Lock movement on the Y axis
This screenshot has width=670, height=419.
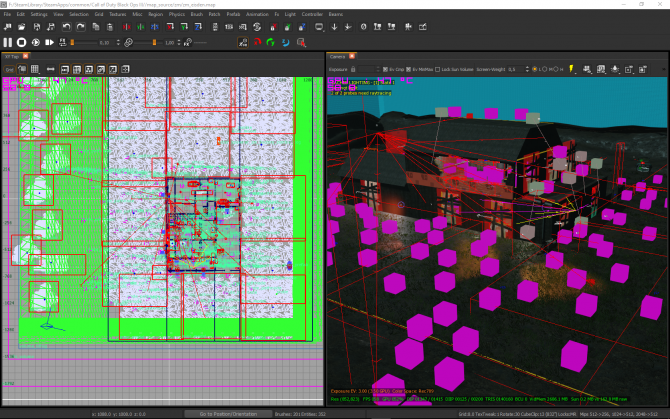[288, 27]
